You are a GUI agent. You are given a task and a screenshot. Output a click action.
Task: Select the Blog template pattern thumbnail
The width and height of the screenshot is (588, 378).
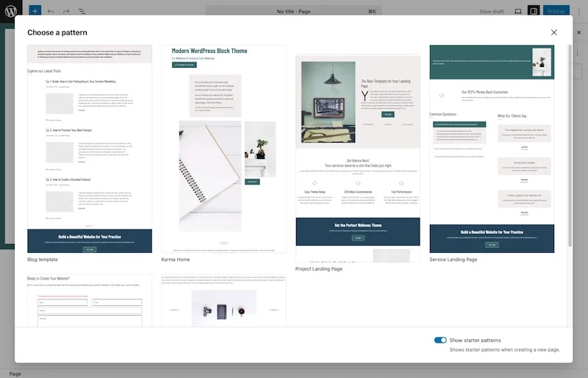90,149
